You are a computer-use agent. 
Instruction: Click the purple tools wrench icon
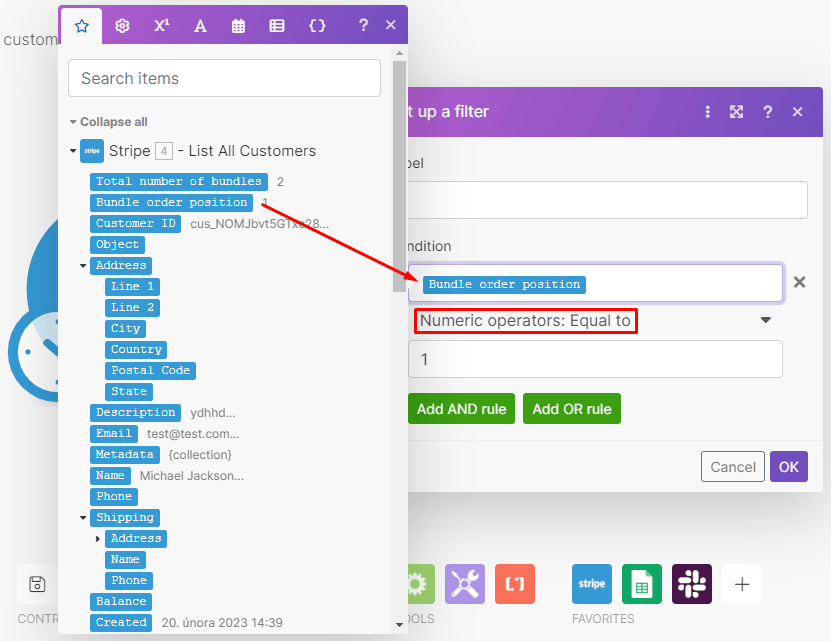(x=464, y=584)
